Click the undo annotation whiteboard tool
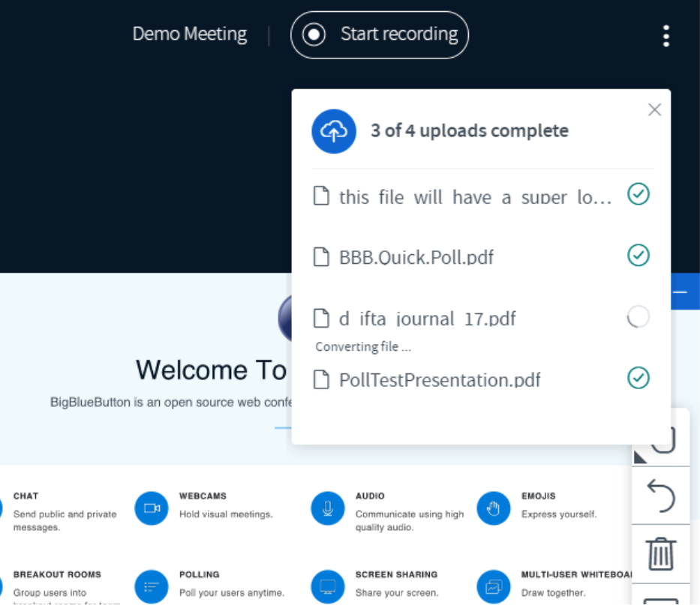Viewport: 700px width, 605px height. click(x=661, y=496)
